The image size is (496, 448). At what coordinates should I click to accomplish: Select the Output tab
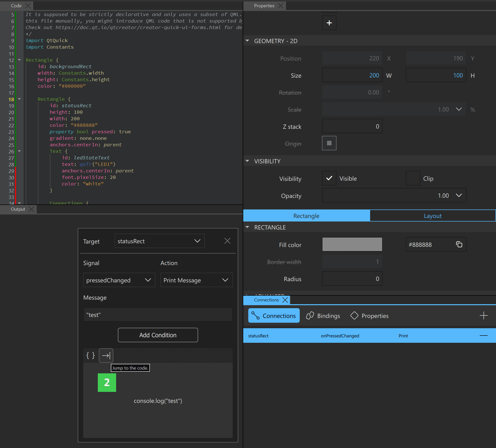click(x=18, y=209)
